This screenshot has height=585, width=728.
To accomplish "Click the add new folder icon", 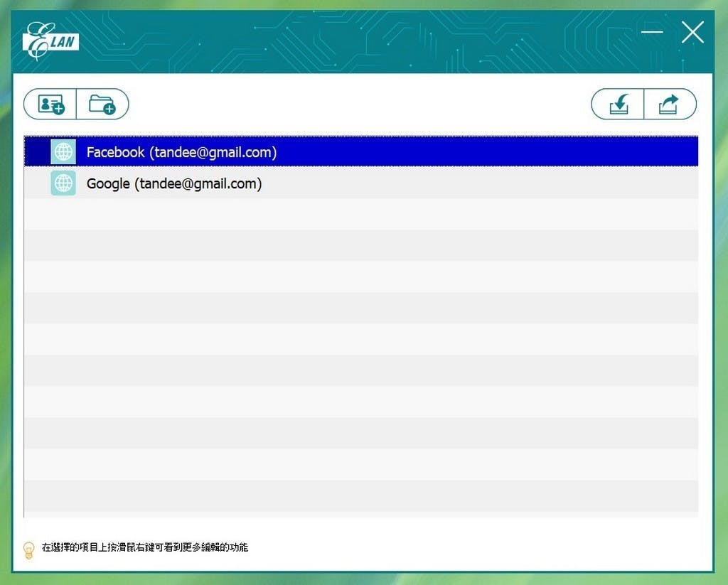I will 102,104.
